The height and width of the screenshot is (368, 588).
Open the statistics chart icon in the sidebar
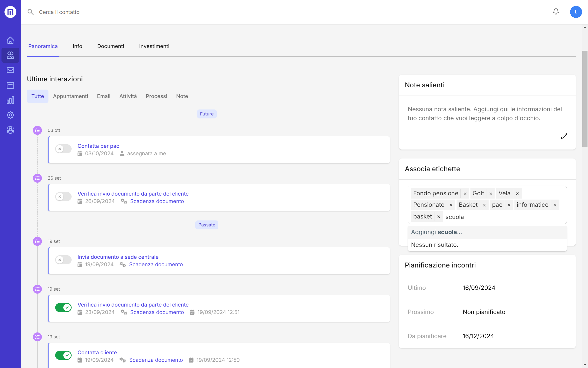click(10, 100)
